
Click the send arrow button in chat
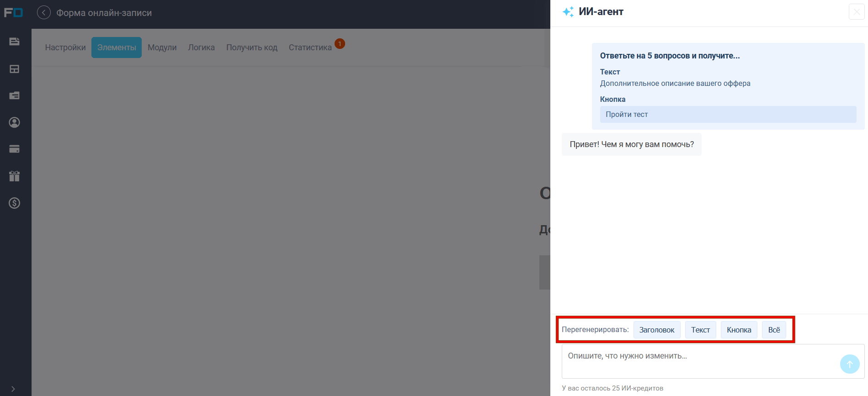click(x=850, y=364)
